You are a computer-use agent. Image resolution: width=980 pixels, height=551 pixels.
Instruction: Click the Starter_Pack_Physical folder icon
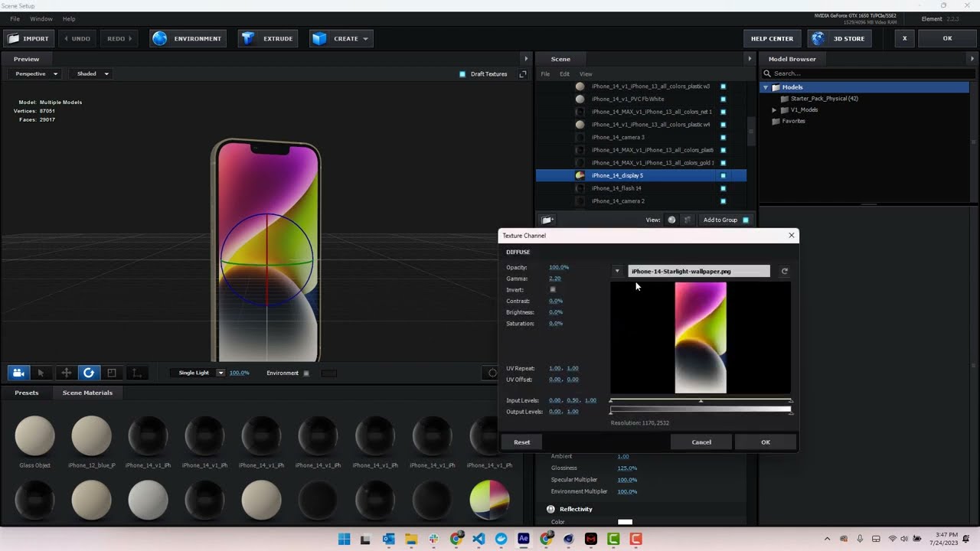784,99
